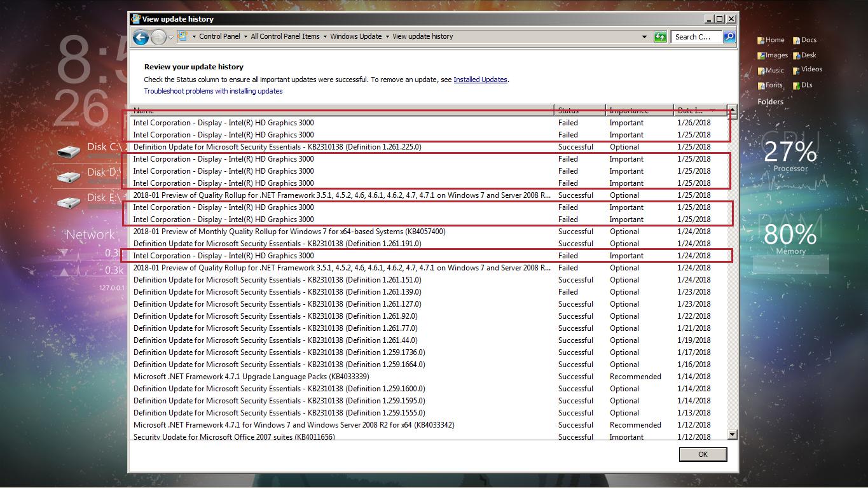
Task: Click the window icon in title bar
Action: tap(135, 19)
